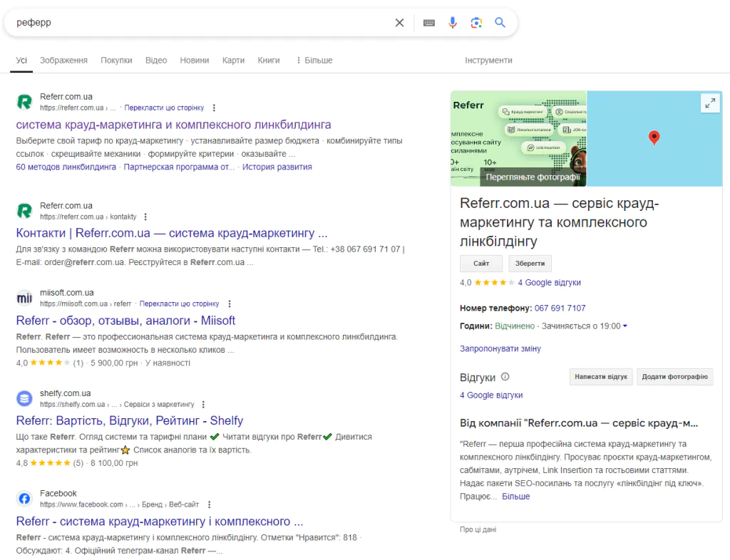Open sitelink '60 методов линкбилдинга'
Viewport: 730px width, 560px height.
pyautogui.click(x=66, y=167)
